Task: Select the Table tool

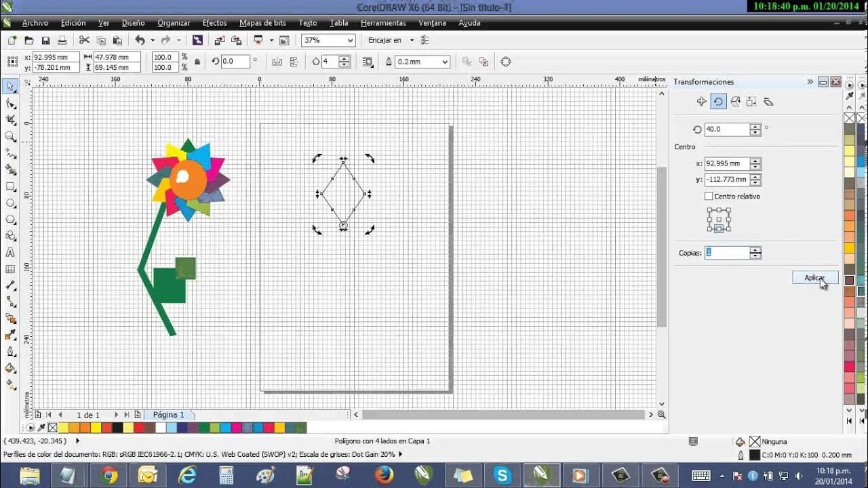Action: click(x=10, y=269)
